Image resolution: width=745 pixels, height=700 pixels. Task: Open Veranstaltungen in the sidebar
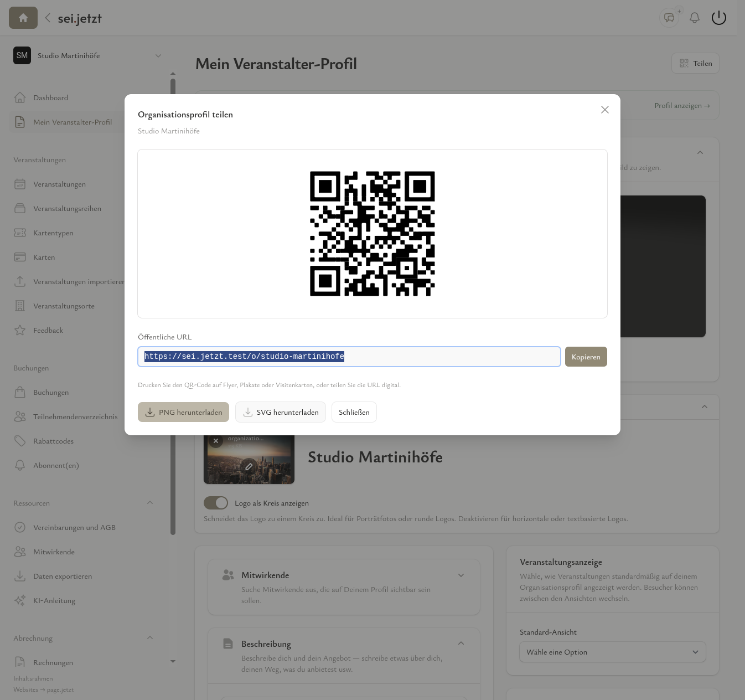pyautogui.click(x=59, y=184)
